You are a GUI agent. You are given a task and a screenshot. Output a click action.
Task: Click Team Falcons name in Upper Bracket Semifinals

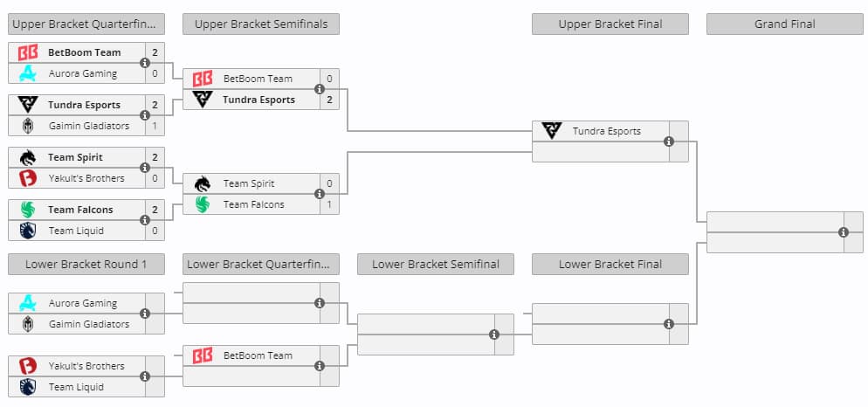tap(253, 204)
